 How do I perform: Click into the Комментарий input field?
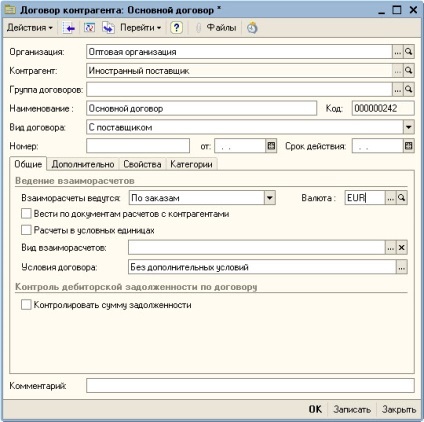point(250,386)
